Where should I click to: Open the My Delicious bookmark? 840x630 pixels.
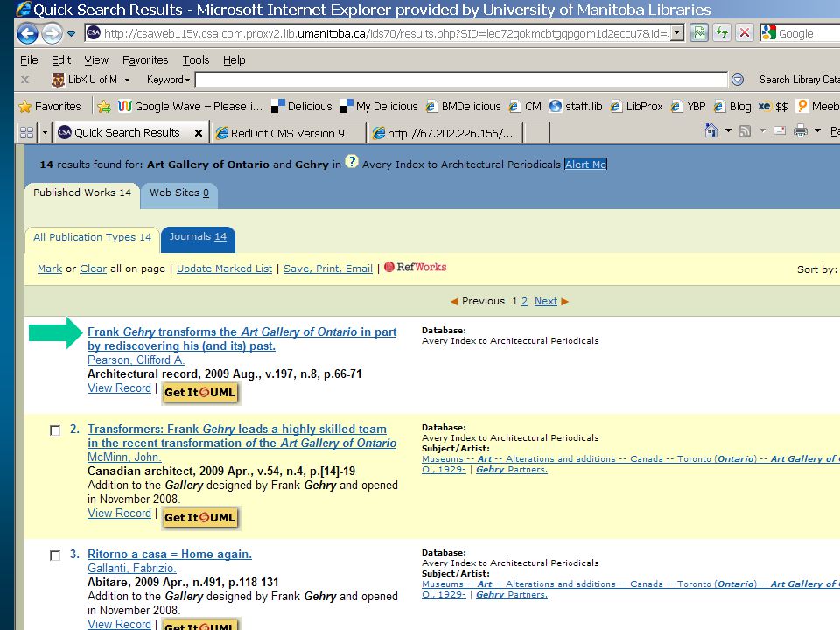click(379, 106)
